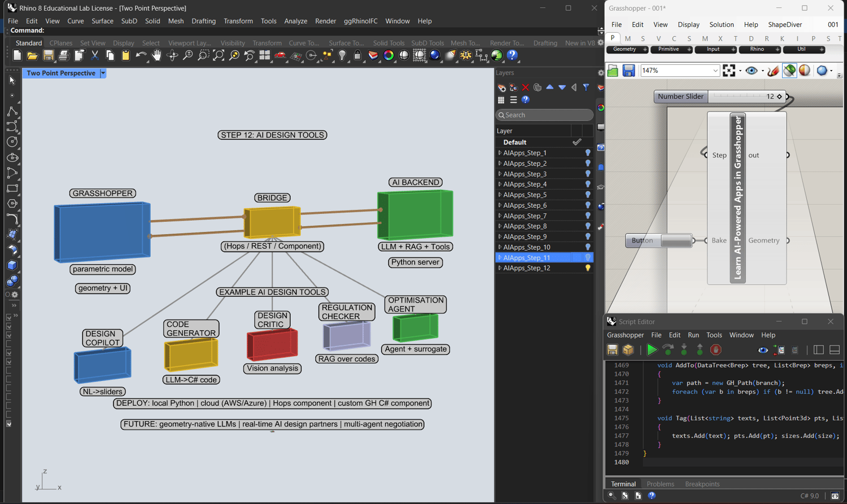Click the layer filter funnel icon
This screenshot has width=847, height=504.
pyautogui.click(x=586, y=87)
